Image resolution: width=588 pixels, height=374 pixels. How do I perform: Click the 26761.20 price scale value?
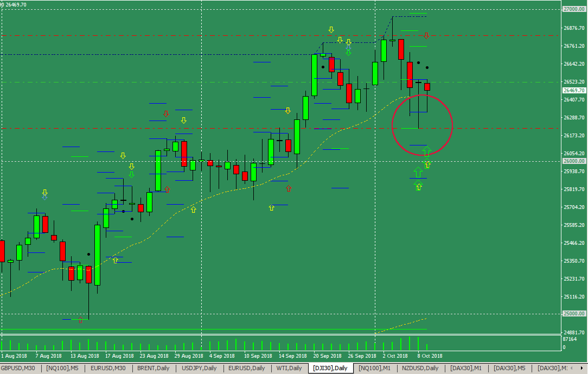point(574,46)
